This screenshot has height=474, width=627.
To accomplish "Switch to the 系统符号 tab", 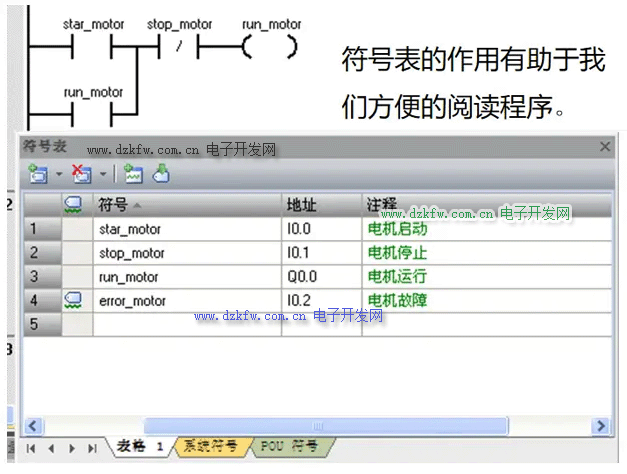I will point(209,446).
